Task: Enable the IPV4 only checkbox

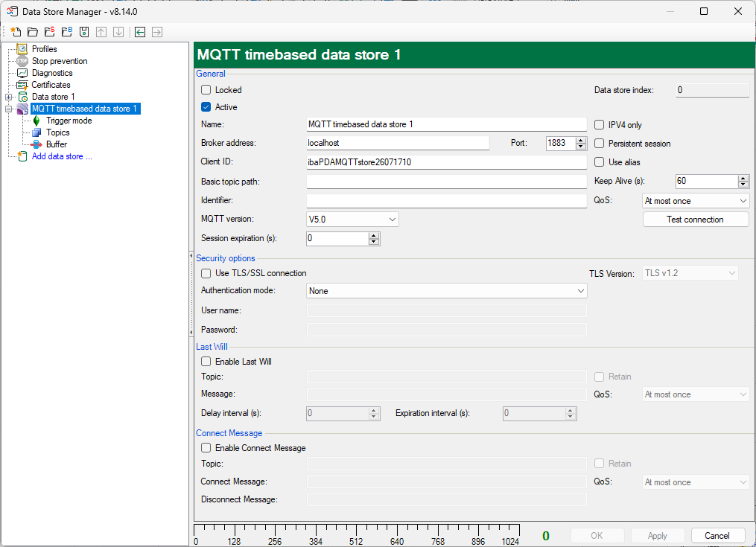Action: coord(600,125)
